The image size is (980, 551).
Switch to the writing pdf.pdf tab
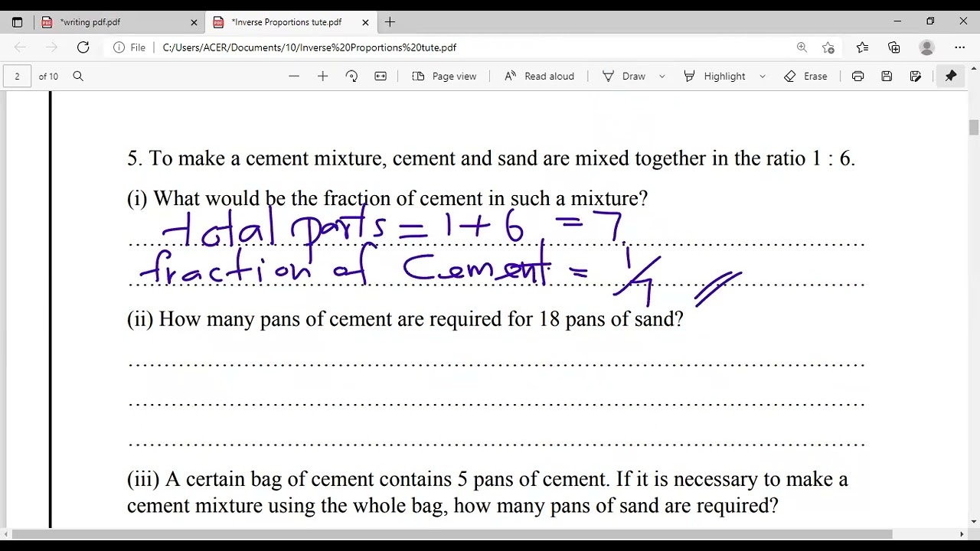(119, 22)
